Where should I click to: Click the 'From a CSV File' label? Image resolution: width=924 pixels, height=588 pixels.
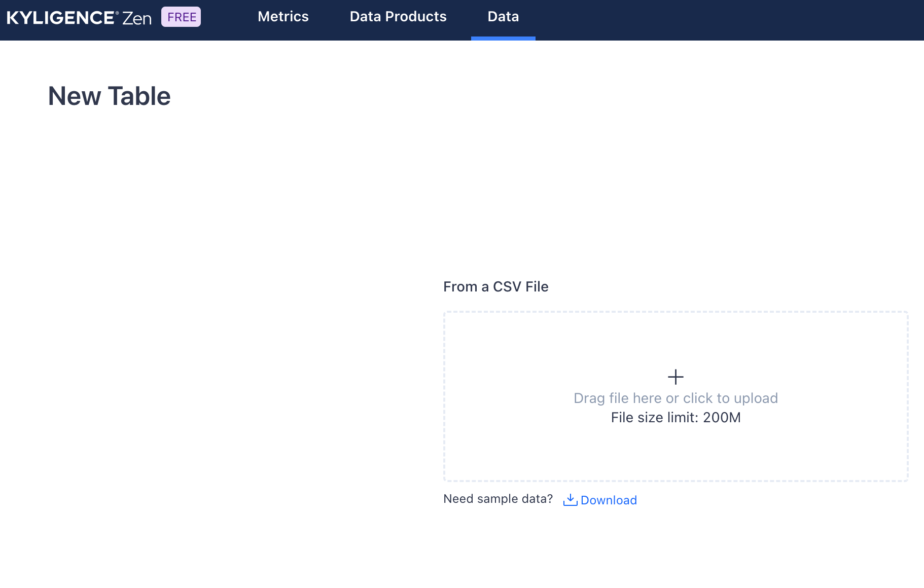click(x=495, y=286)
